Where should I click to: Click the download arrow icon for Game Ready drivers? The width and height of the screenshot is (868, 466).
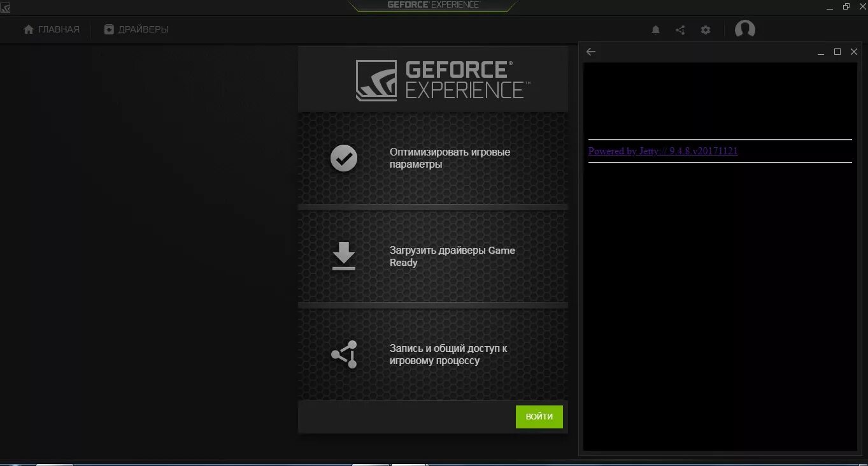tap(344, 256)
